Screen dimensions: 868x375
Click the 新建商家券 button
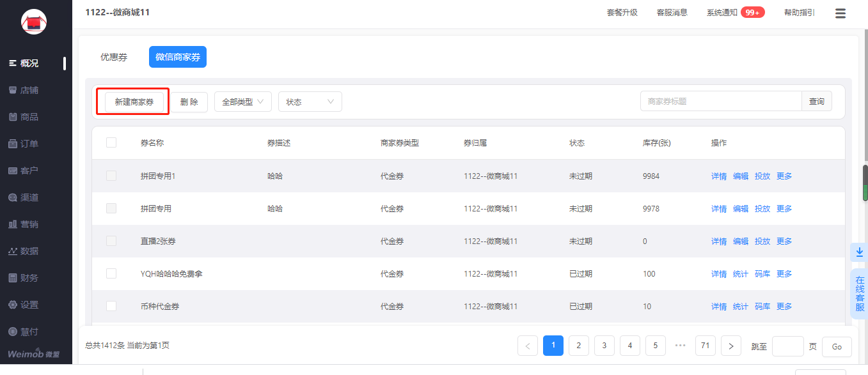coord(134,102)
